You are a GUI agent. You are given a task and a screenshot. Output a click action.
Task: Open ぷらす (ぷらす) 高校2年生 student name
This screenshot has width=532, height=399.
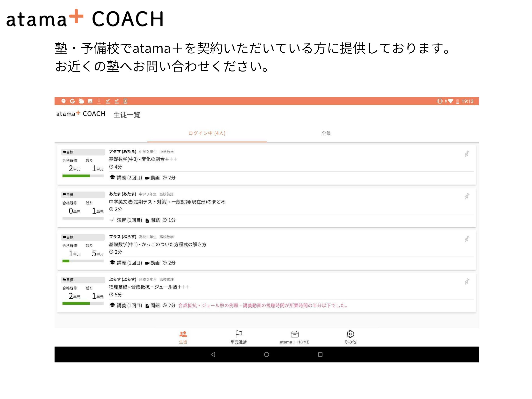pyautogui.click(x=122, y=279)
